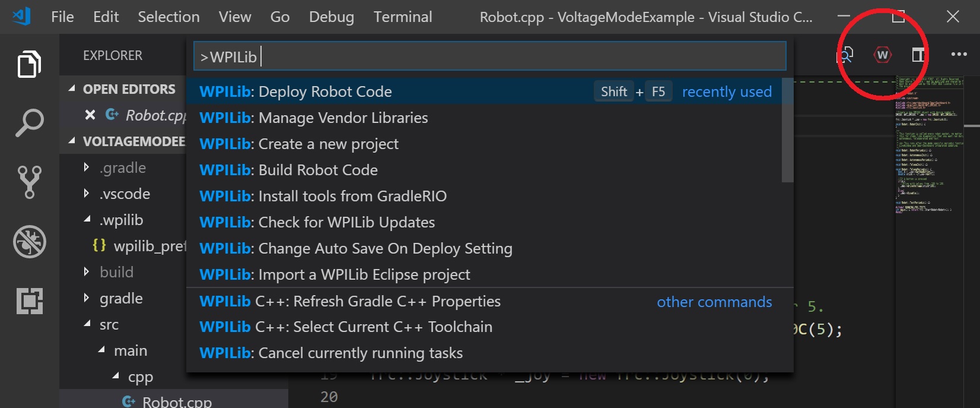Screen dimensions: 980x408
Task: Open the File menu
Action: (63, 17)
